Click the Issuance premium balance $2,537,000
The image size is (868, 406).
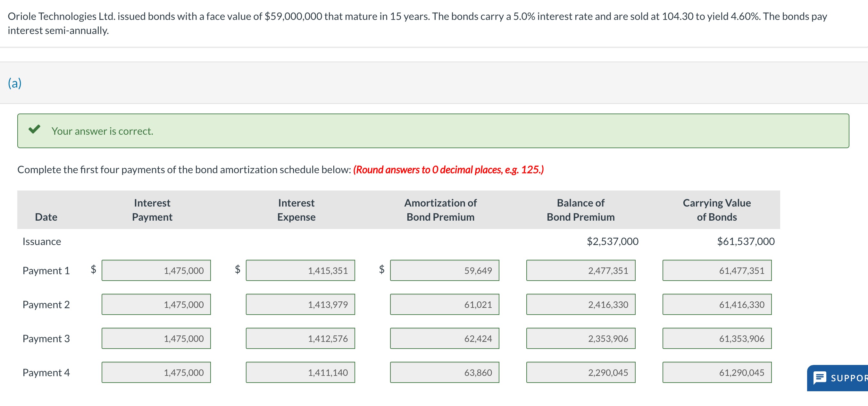pos(612,241)
